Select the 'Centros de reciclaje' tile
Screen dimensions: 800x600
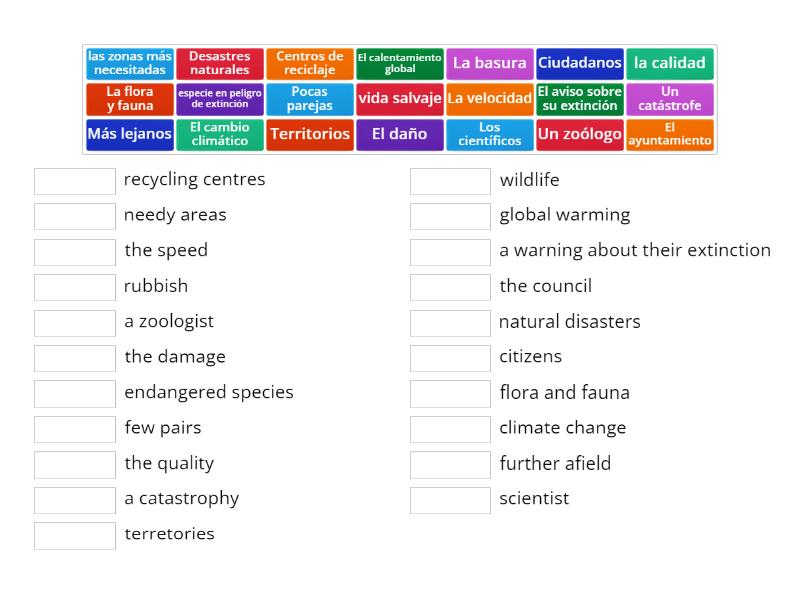(310, 63)
